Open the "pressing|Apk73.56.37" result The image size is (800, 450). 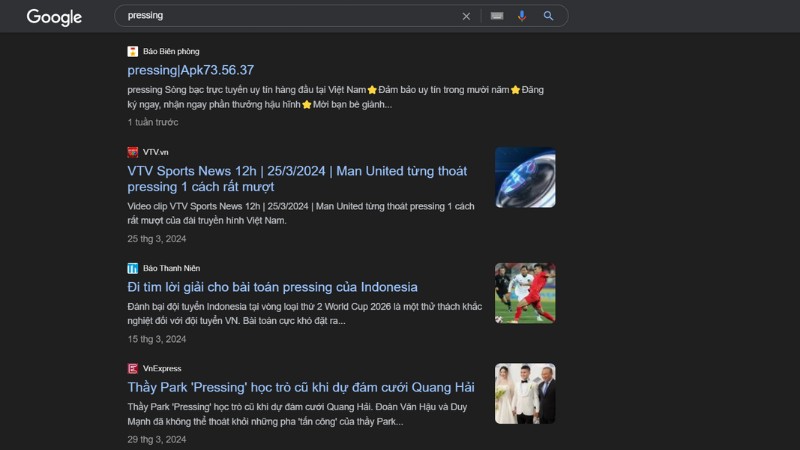(x=191, y=70)
